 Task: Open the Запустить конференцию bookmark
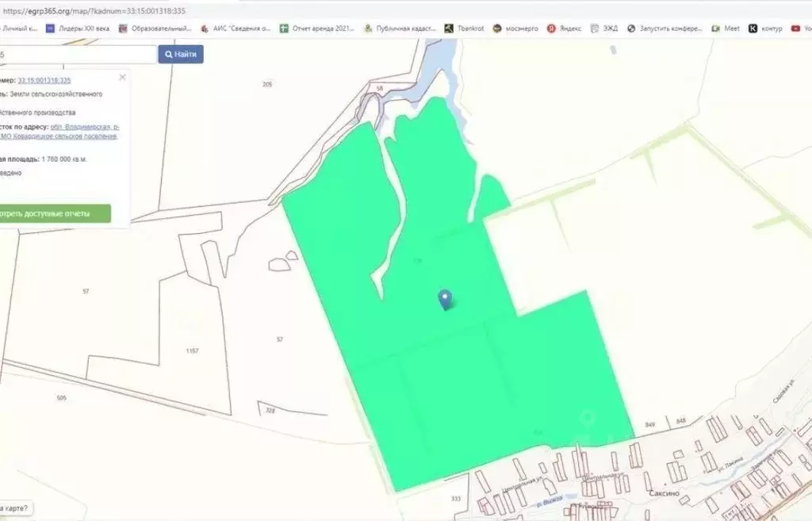click(x=665, y=29)
